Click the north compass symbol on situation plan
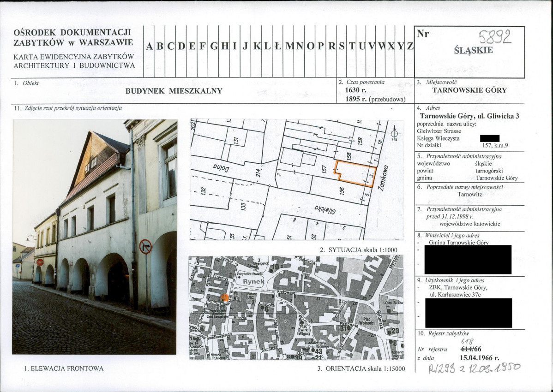The image size is (553, 392). (x=395, y=134)
